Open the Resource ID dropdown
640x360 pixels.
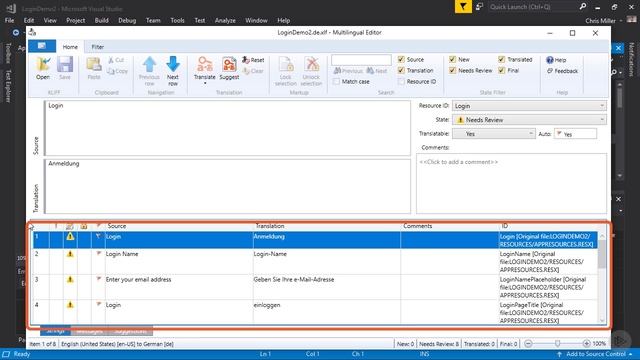coord(529,106)
